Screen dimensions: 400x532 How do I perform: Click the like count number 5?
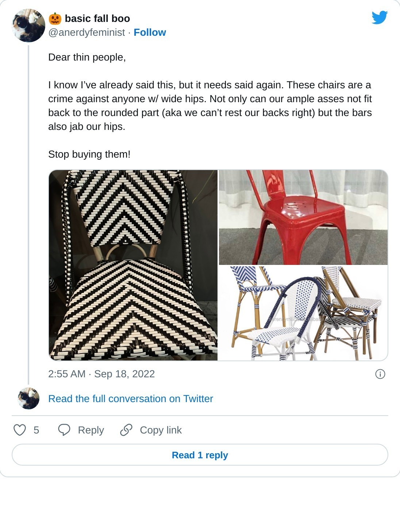[x=36, y=430]
